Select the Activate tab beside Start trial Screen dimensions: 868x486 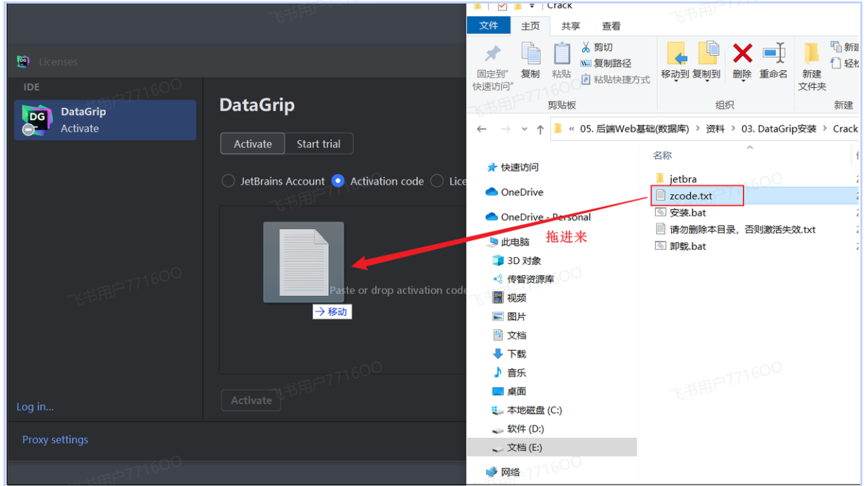pos(253,144)
